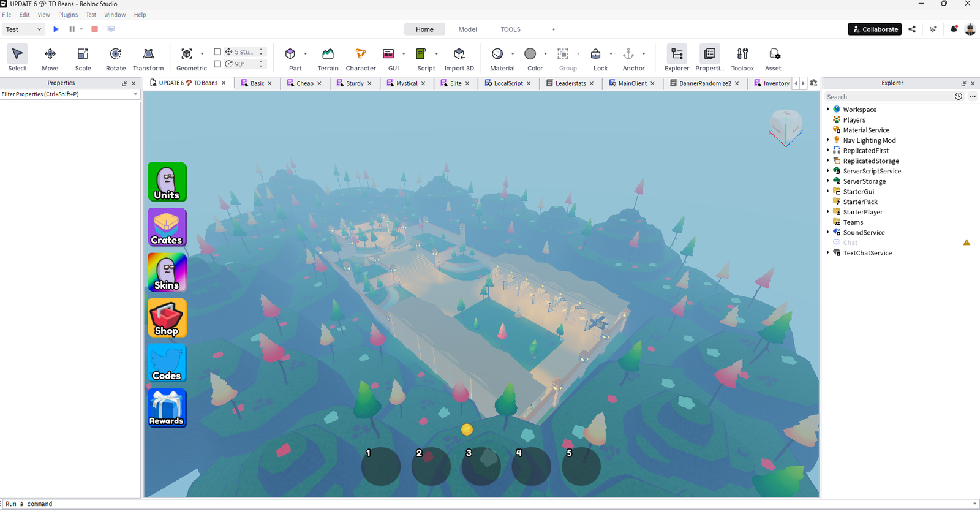Screen dimensions: 980x525
Task: Open the user avatar menu
Action: (x=970, y=29)
